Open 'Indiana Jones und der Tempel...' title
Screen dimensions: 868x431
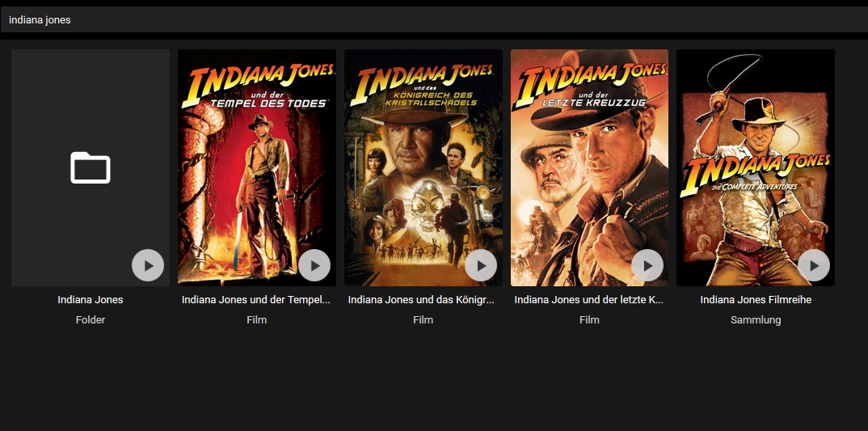click(255, 300)
